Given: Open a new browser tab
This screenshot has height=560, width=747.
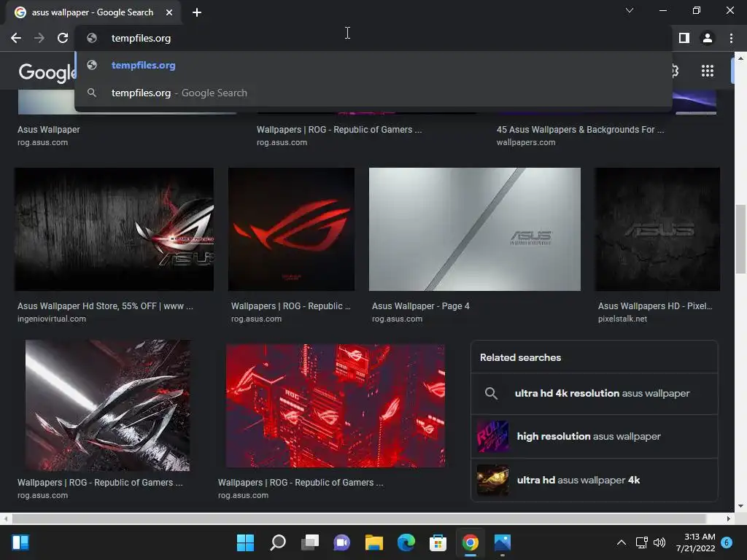Looking at the screenshot, I should coord(197,12).
